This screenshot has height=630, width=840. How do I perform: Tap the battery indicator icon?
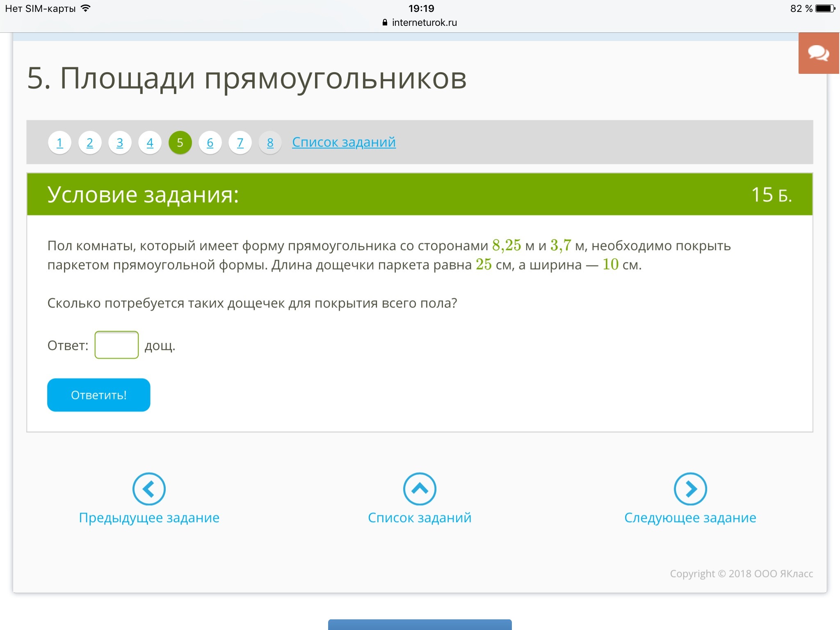[826, 8]
